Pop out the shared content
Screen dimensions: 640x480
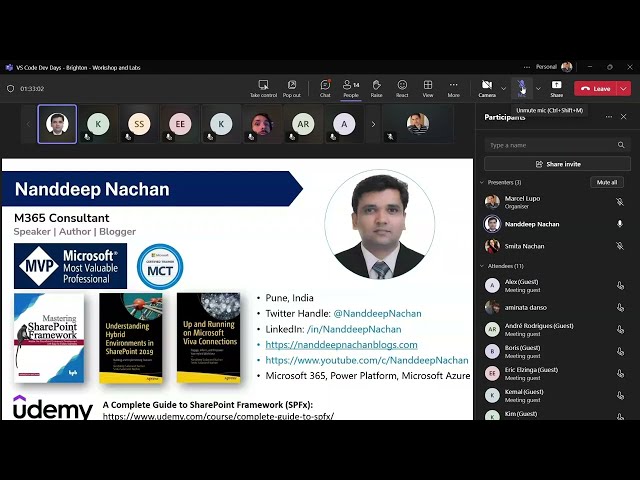291,89
